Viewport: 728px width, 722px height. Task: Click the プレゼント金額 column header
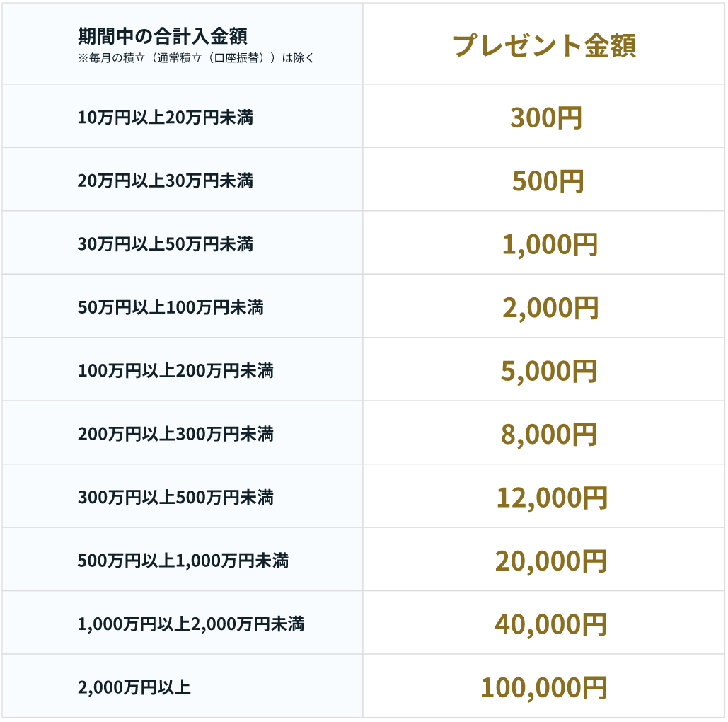544,45
